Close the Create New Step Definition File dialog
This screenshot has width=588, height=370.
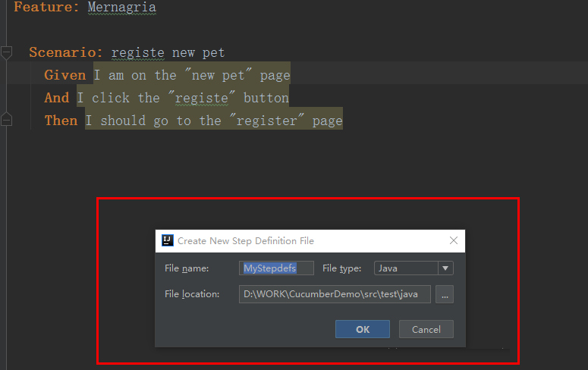pyautogui.click(x=454, y=240)
